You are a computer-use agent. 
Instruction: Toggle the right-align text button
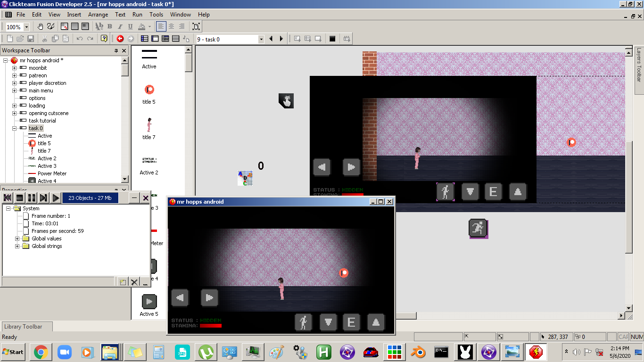pos(182,27)
